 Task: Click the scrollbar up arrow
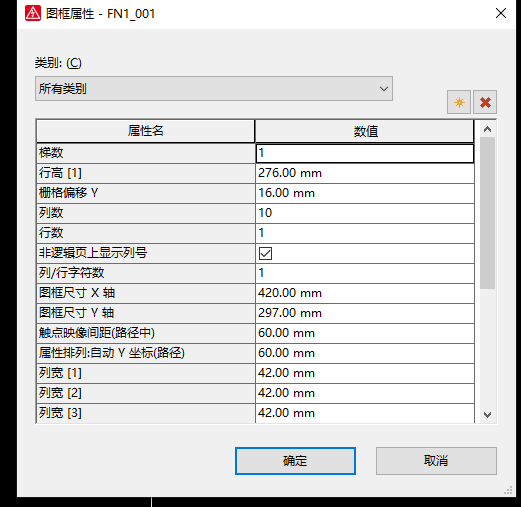coord(487,129)
